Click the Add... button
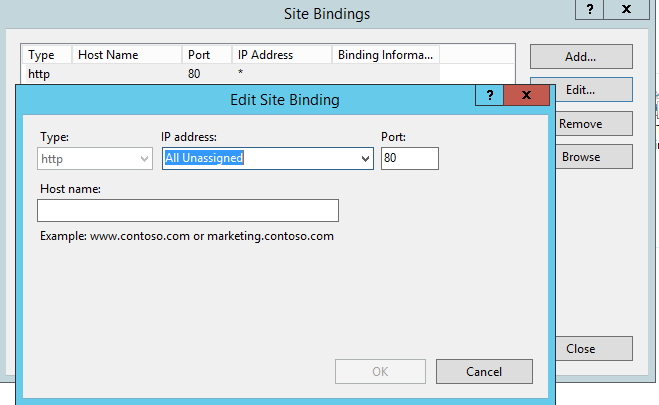Screen dimensions: 659x405 [x=580, y=57]
